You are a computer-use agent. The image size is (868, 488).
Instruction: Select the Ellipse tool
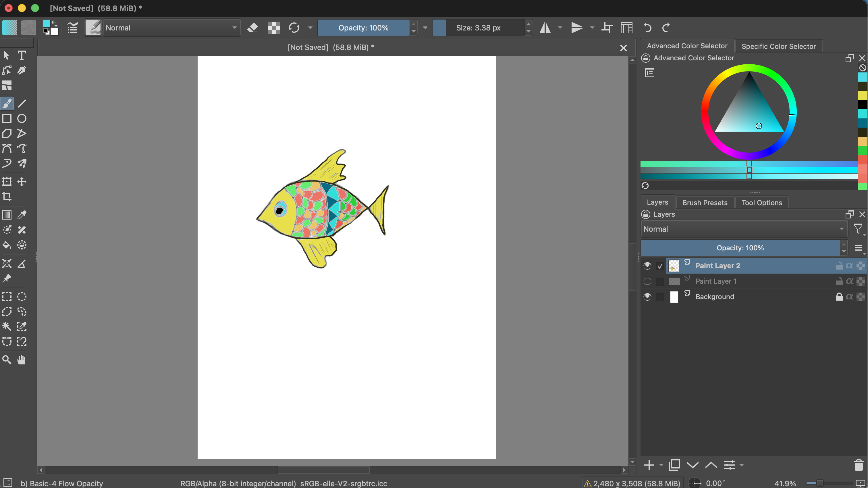coord(22,118)
